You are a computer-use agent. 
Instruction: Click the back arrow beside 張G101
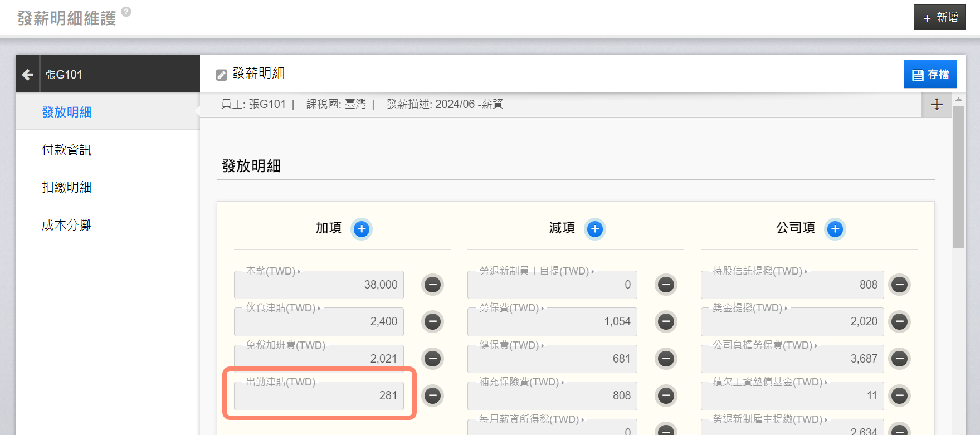tap(27, 74)
